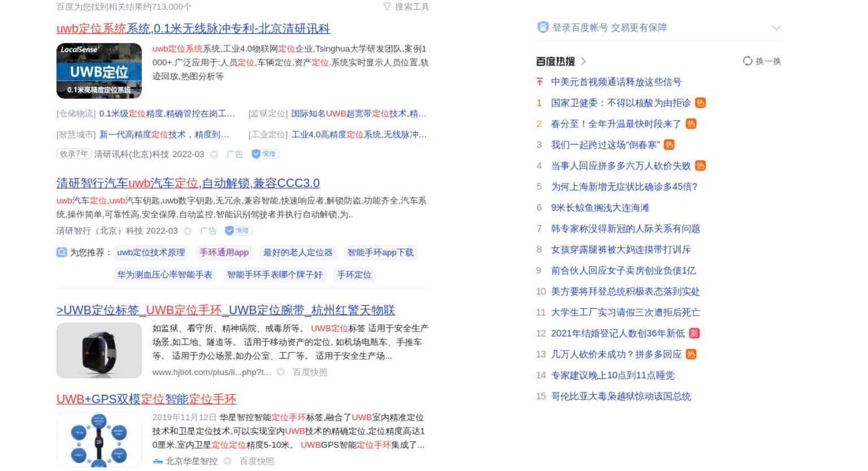Open hot search 专家建议晚上10点到11点睡觉
868x471 pixels.
click(x=613, y=375)
